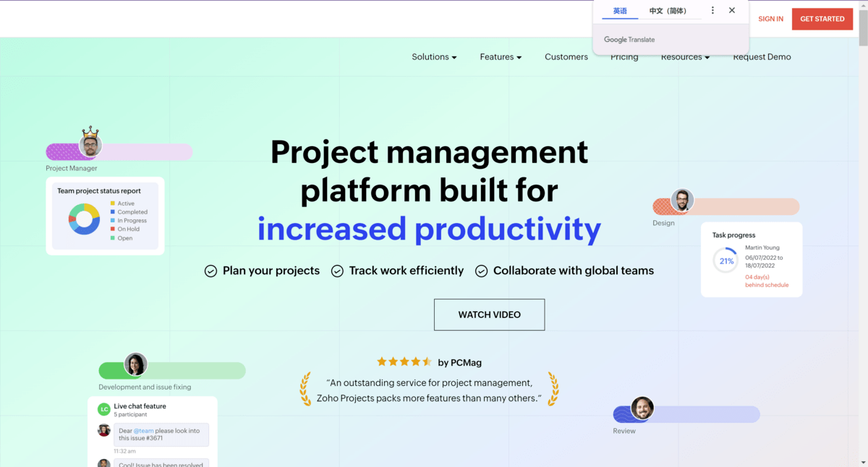Viewport: 868px width, 467px height.
Task: Open the Google Translate options three-dot menu
Action: [712, 10]
